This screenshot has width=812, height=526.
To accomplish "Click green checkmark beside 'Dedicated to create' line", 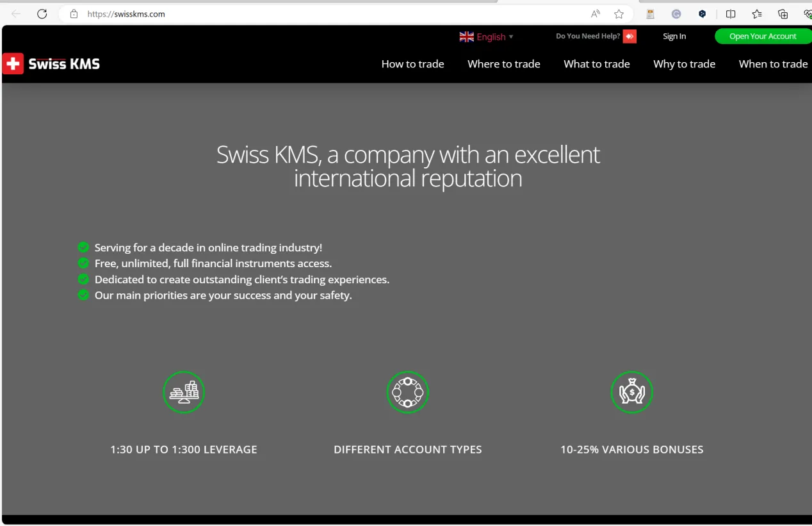I will tap(83, 279).
